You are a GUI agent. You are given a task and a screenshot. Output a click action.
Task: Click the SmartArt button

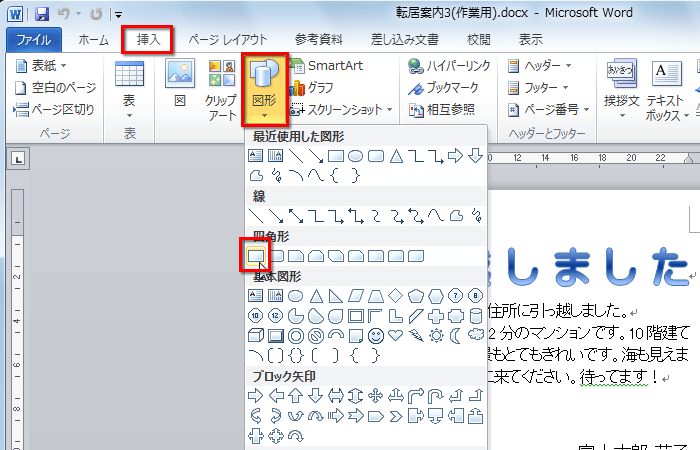click(x=327, y=66)
